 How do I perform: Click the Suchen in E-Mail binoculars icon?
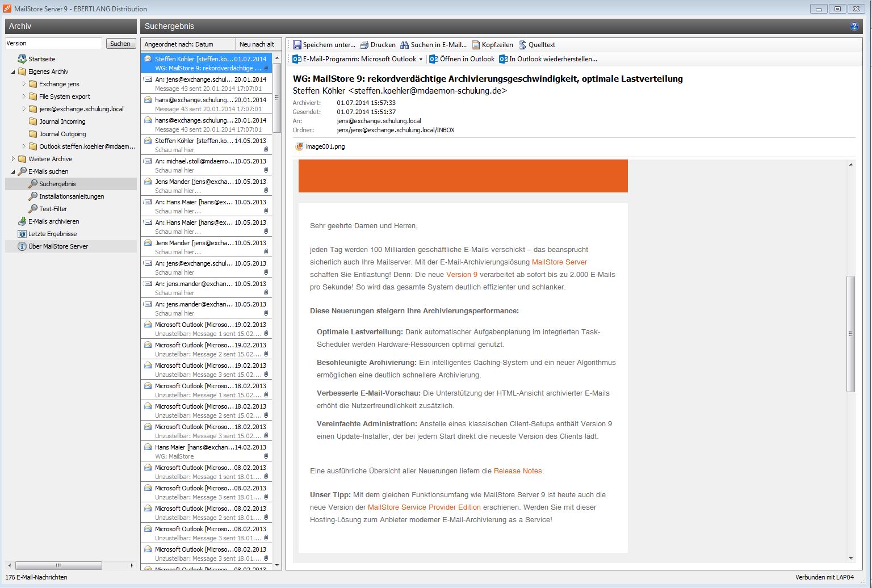pyautogui.click(x=405, y=45)
